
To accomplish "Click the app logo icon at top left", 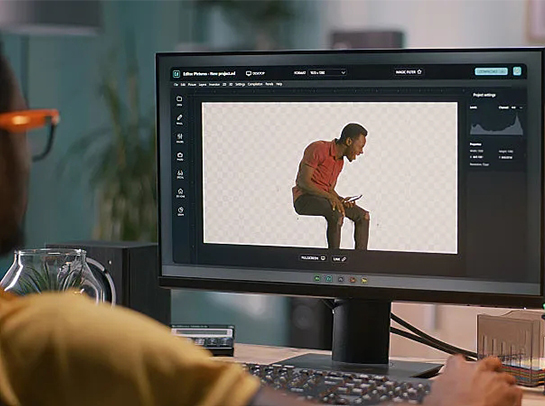I will tap(177, 74).
